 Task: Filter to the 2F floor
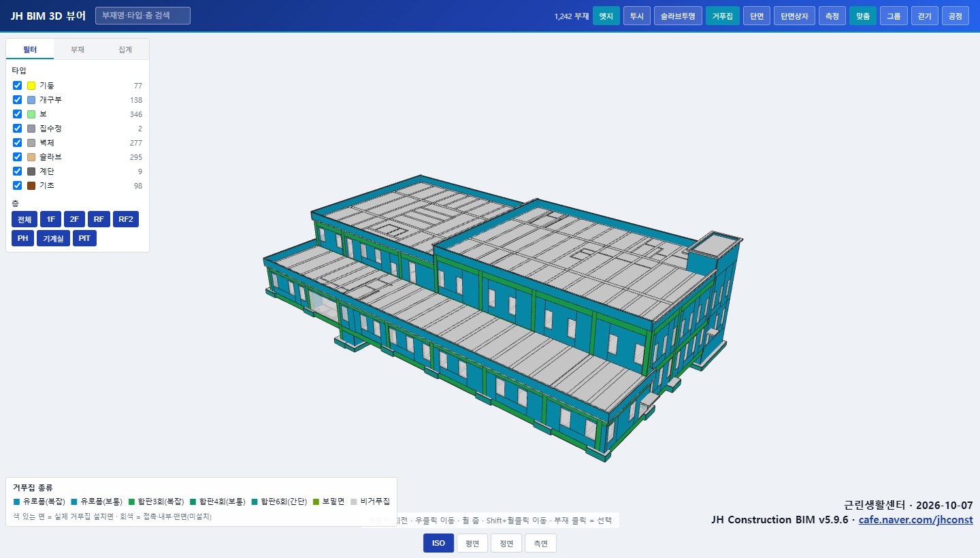pyautogui.click(x=74, y=219)
